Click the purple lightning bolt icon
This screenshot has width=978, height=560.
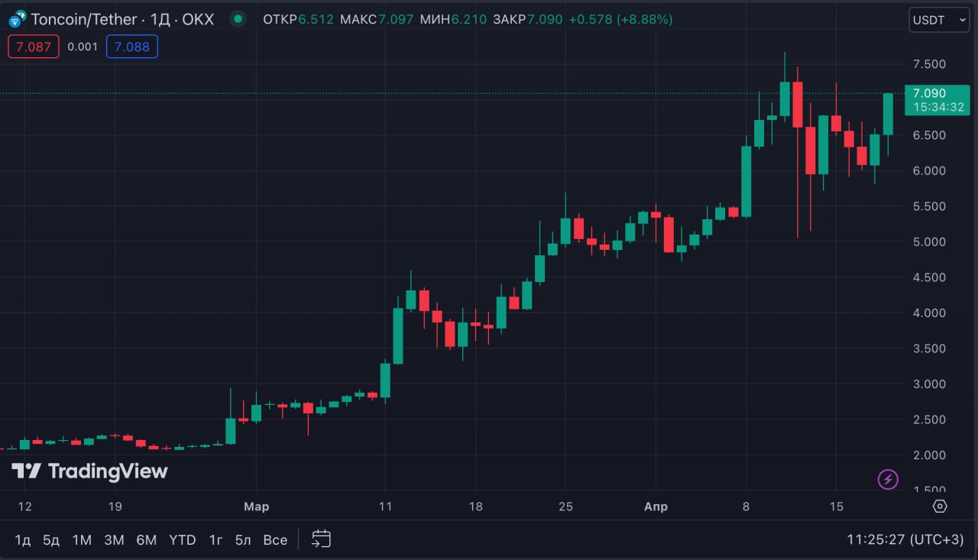pyautogui.click(x=888, y=479)
